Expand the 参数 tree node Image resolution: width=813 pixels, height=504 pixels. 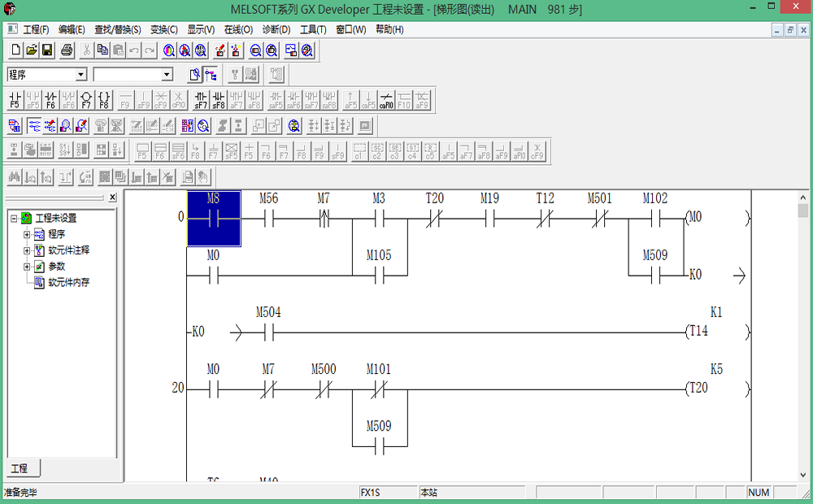point(27,267)
